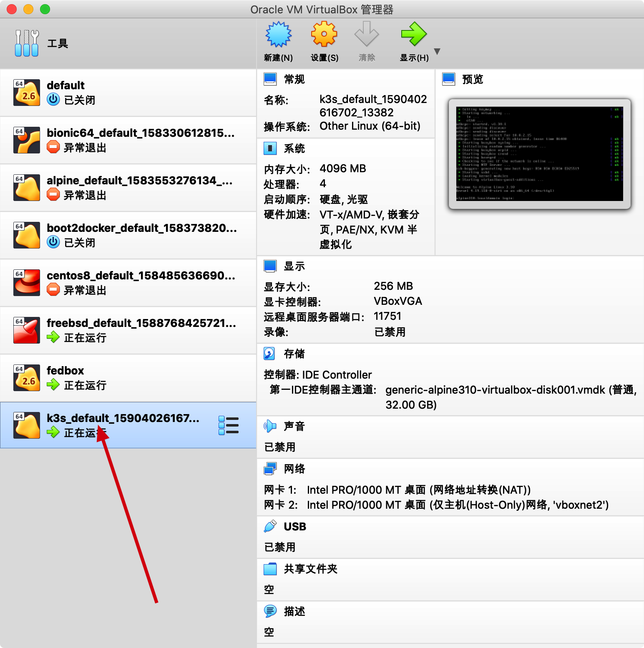Screen dimensions: 644x648
Task: Click the operating system value Other Linux (64-bit)
Action: tap(370, 126)
